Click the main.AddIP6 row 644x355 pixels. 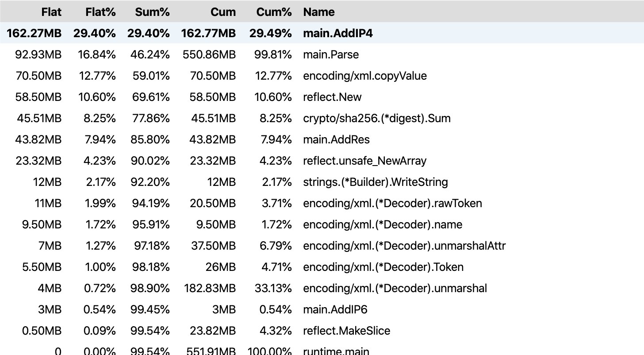pos(322,309)
